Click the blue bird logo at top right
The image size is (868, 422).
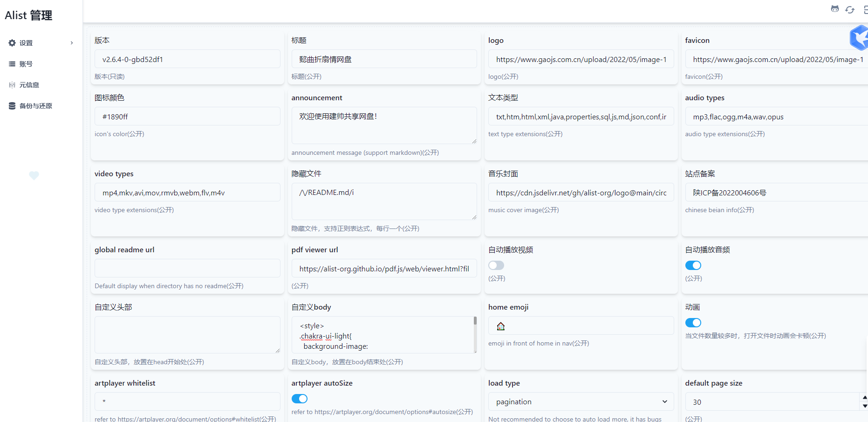point(859,38)
